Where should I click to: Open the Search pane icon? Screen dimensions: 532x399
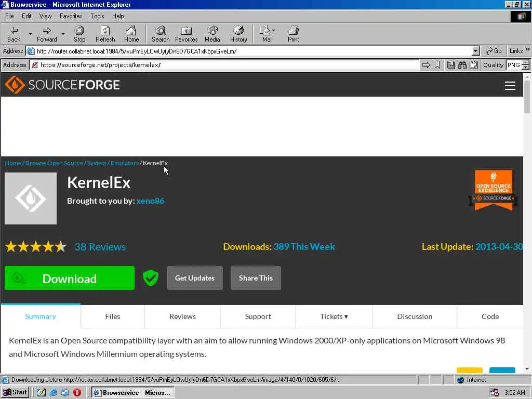coord(161,34)
